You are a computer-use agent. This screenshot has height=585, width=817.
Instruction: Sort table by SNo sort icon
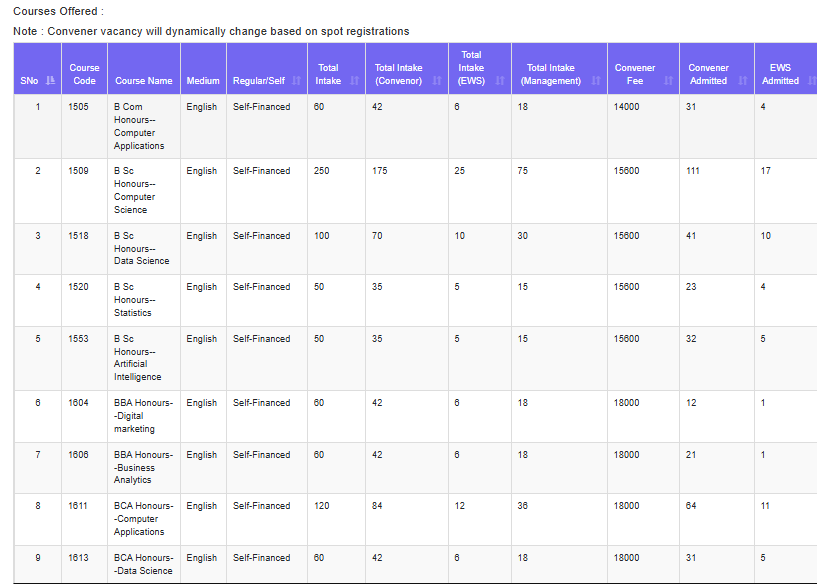[51, 80]
